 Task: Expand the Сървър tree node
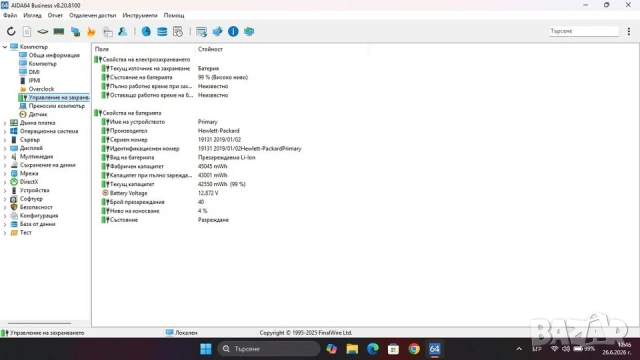[x=5, y=140]
